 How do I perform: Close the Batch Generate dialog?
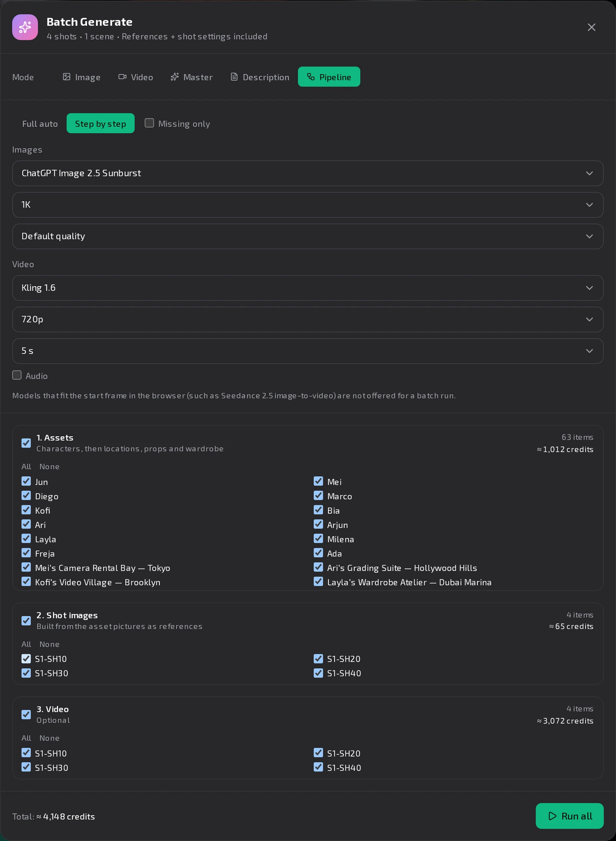click(591, 27)
